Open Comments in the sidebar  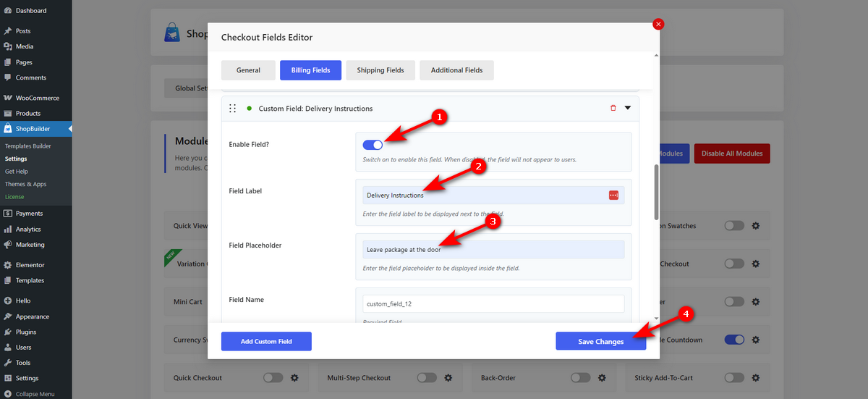(31, 77)
